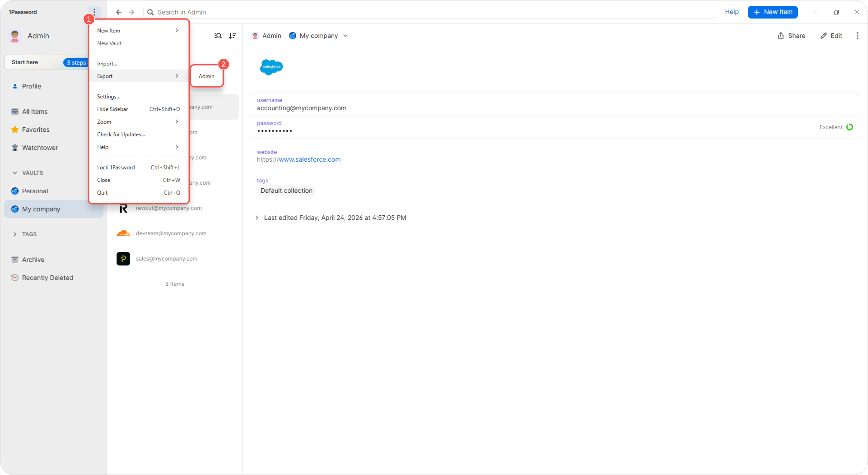Image resolution: width=868 pixels, height=475 pixels.
Task: Click the blue New Item button
Action: (x=772, y=12)
